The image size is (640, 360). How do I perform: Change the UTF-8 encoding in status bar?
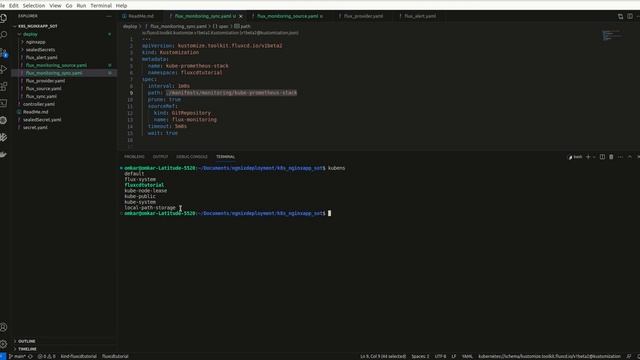click(x=440, y=356)
